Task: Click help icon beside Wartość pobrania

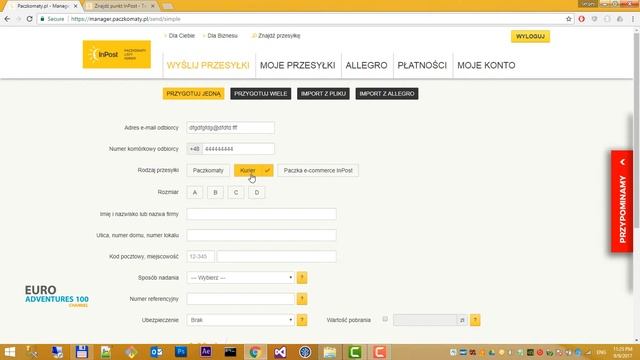Action: click(x=475, y=320)
